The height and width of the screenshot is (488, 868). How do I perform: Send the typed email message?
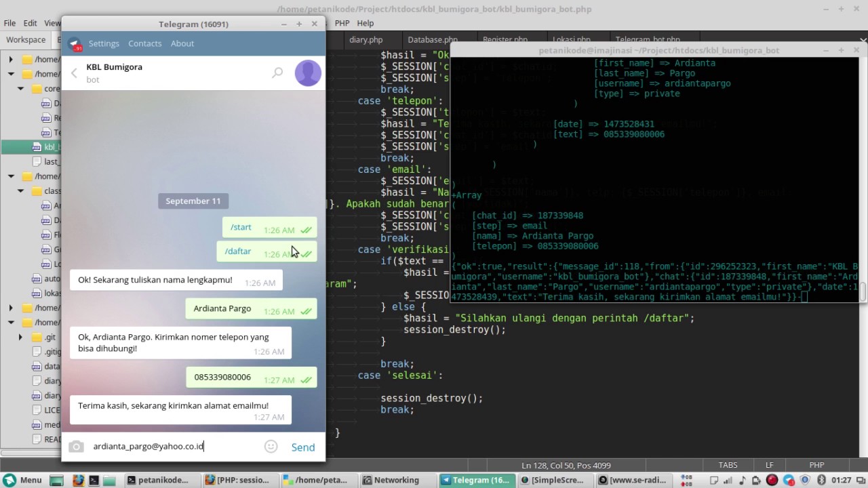tap(303, 447)
